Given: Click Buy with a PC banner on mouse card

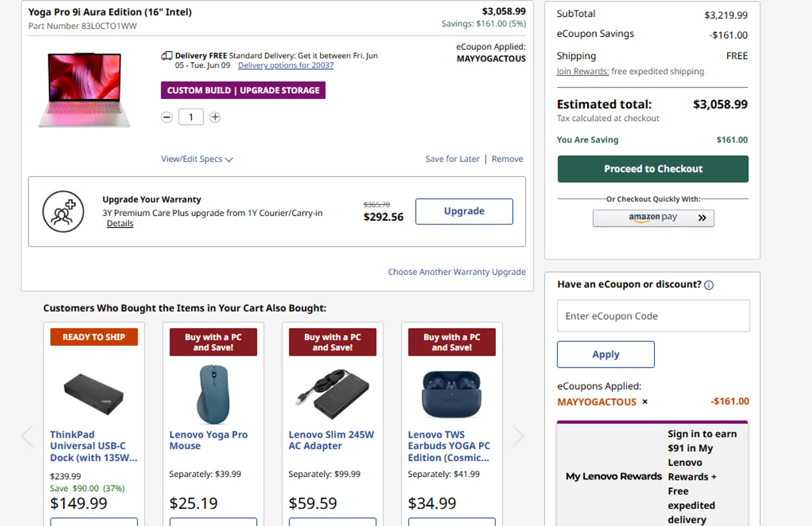Looking at the screenshot, I should [x=213, y=342].
